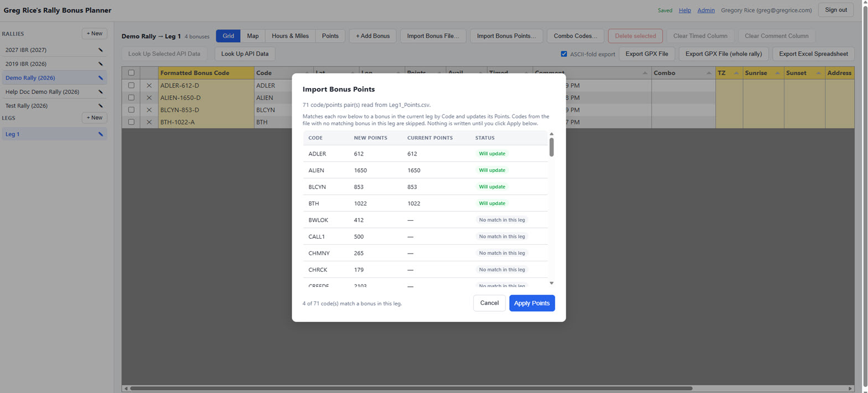This screenshot has height=393, width=868.
Task: Delete the ALIEN-1650-D row with its X icon
Action: click(149, 98)
